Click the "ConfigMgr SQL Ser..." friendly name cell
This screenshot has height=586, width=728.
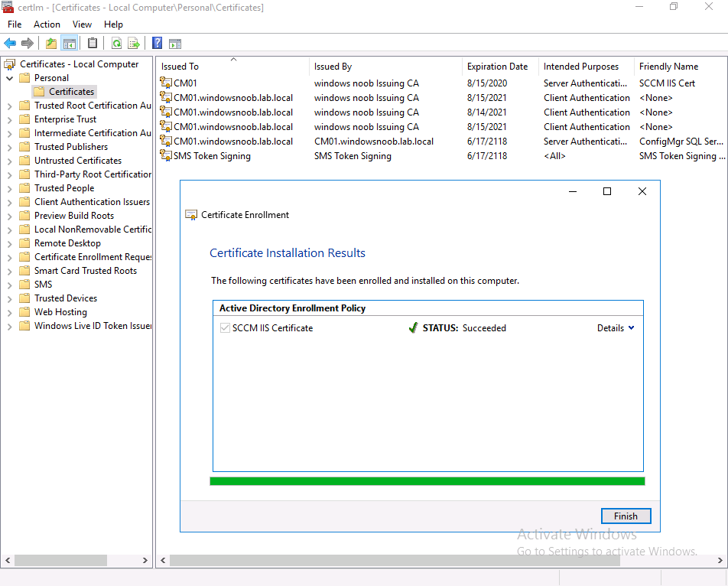[x=681, y=142]
